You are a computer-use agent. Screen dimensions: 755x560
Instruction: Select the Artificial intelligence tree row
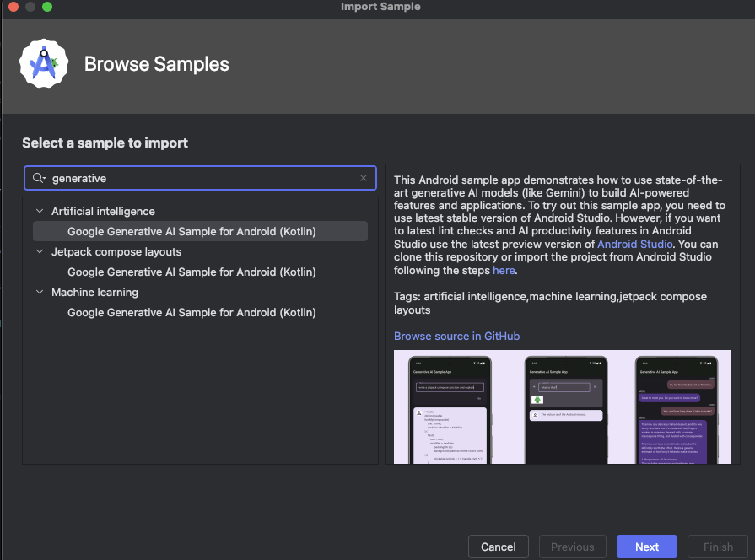pyautogui.click(x=200, y=212)
